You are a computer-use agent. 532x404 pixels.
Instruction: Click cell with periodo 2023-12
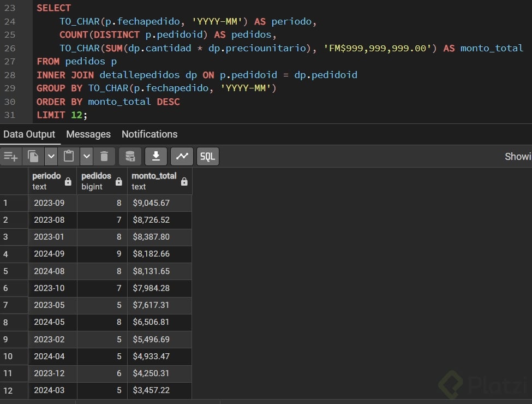[52, 373]
